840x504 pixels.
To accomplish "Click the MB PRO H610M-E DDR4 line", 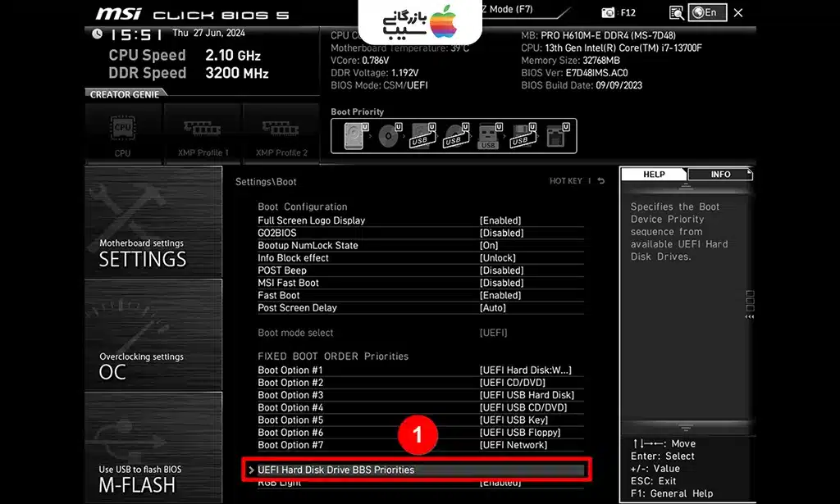I will pos(598,35).
